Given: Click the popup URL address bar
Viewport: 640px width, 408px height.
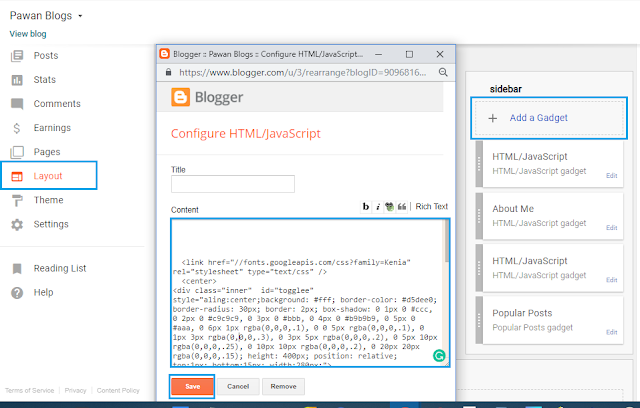Looking at the screenshot, I should tap(302, 73).
